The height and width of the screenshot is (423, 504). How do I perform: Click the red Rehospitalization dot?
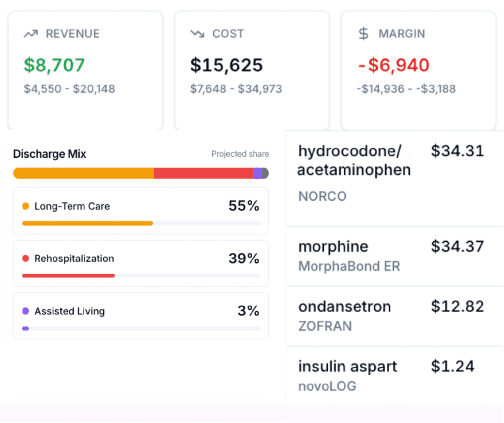tap(25, 258)
